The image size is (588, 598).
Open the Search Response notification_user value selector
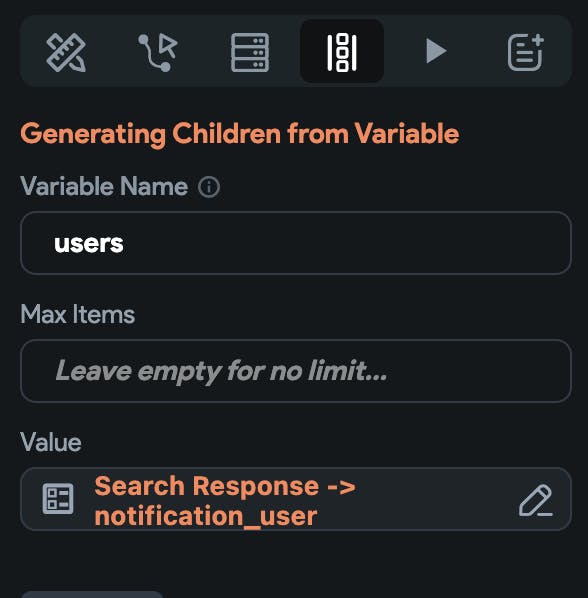click(296, 499)
